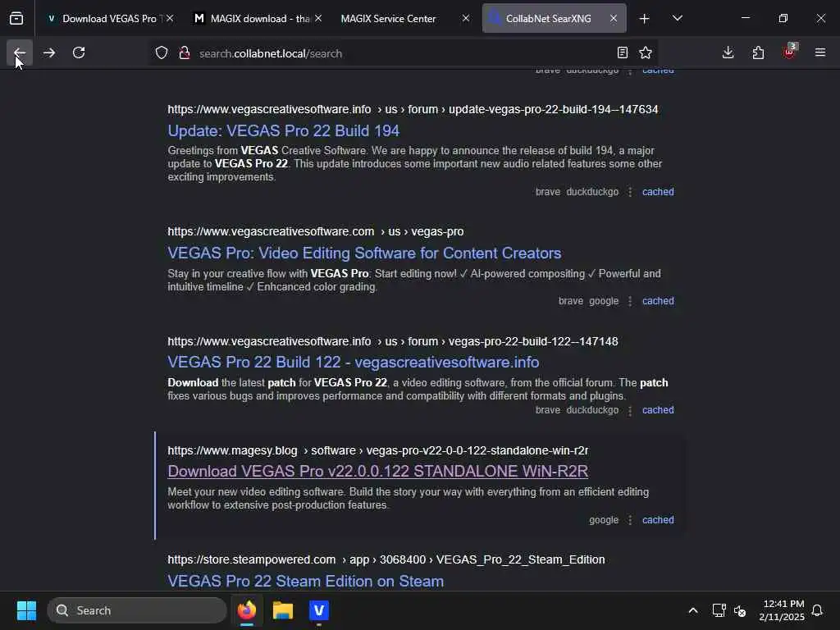The image size is (840, 630).
Task: Click the vegascreativesoftware.com us vegas-pro URL
Action: coord(316,231)
